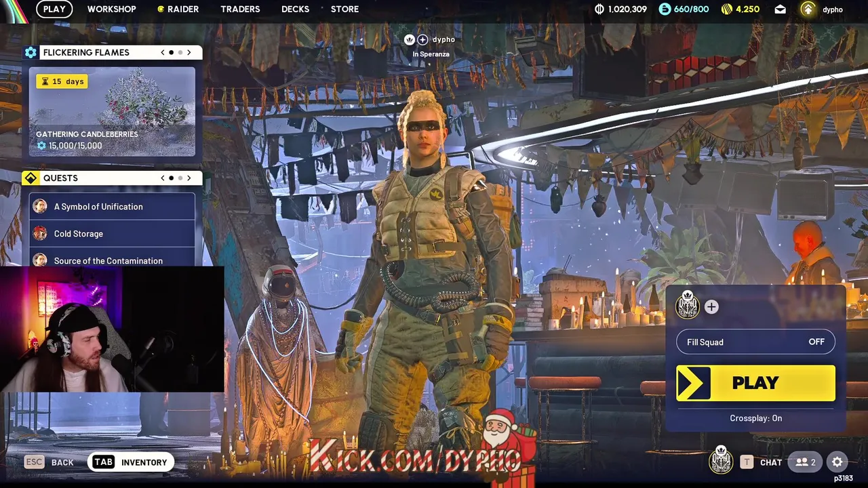Go to next Flickering Flames page arrow

pyautogui.click(x=189, y=52)
